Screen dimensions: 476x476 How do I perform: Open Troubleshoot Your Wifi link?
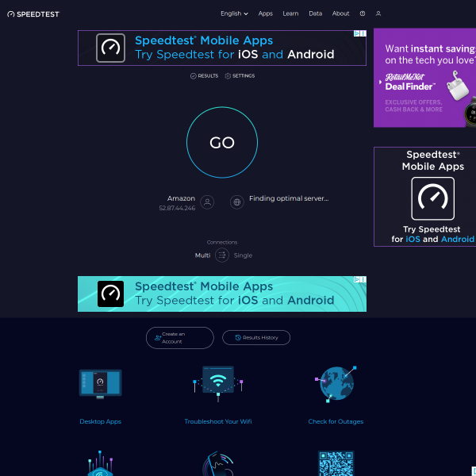(x=218, y=421)
